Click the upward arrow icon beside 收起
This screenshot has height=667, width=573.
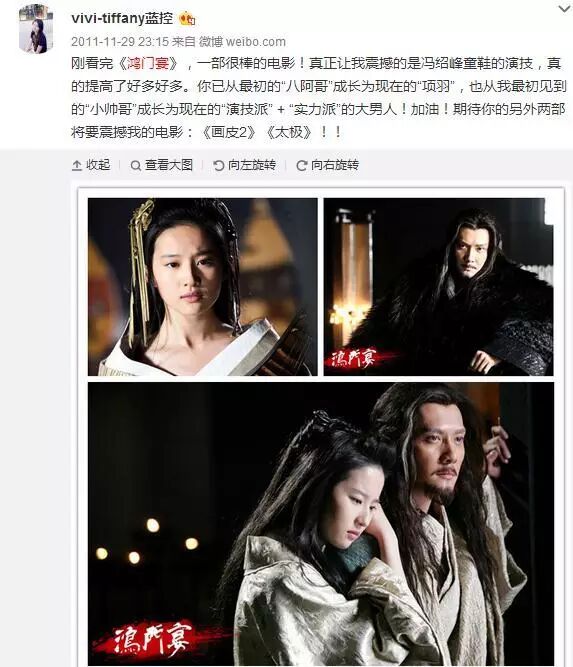[77, 165]
